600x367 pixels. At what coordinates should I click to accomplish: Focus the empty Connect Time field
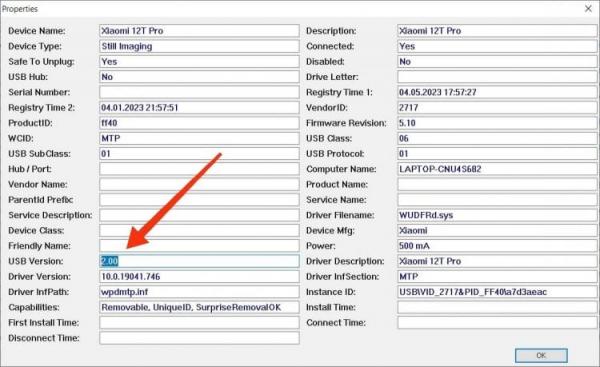pos(497,322)
